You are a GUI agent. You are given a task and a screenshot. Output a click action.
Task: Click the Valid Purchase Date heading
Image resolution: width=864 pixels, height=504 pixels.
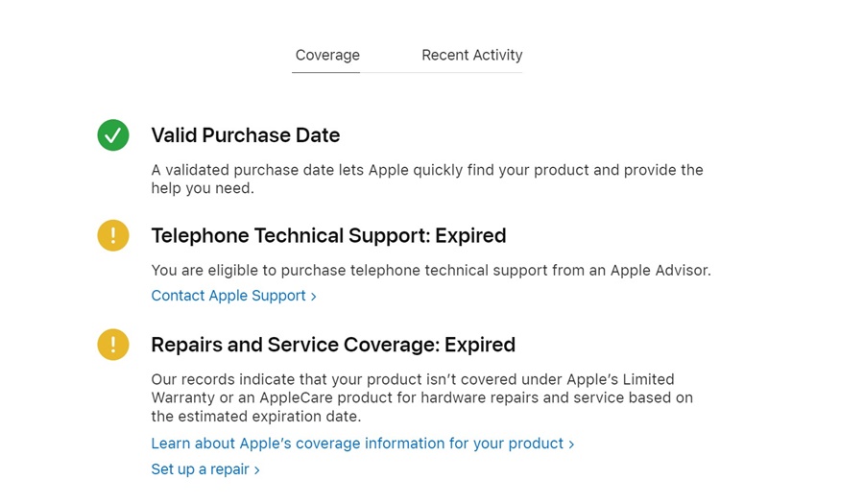(245, 135)
